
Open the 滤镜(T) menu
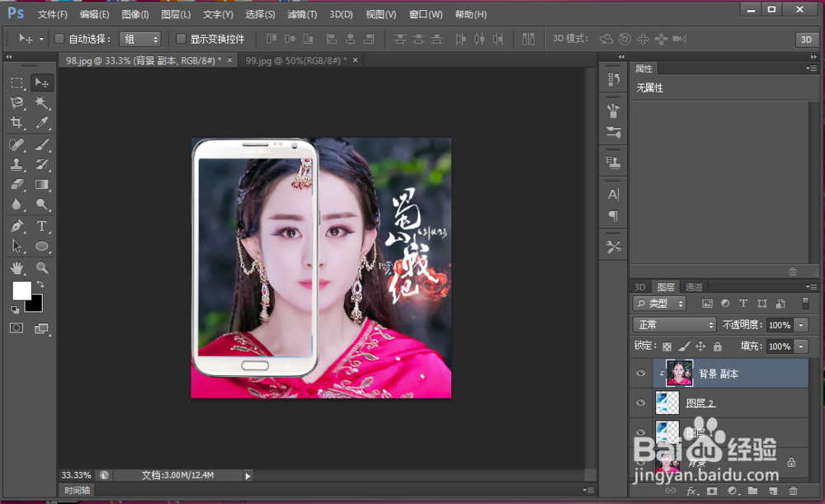coord(302,14)
